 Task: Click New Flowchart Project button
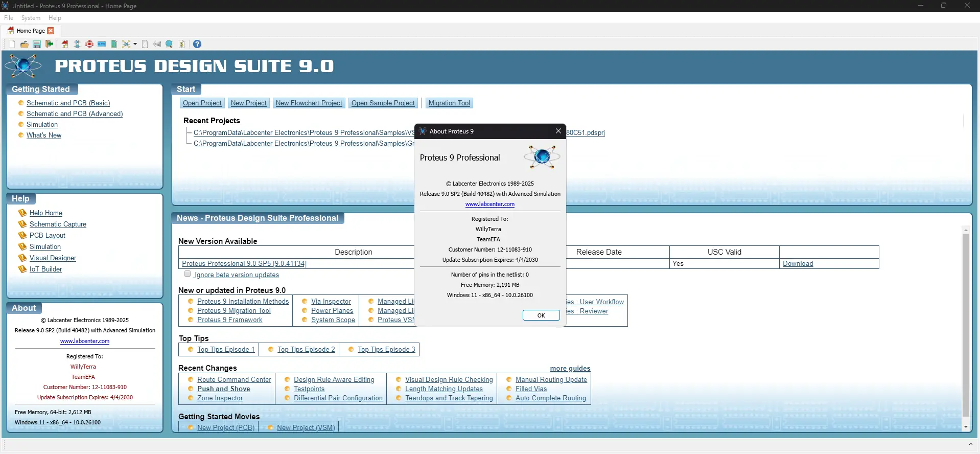click(309, 103)
